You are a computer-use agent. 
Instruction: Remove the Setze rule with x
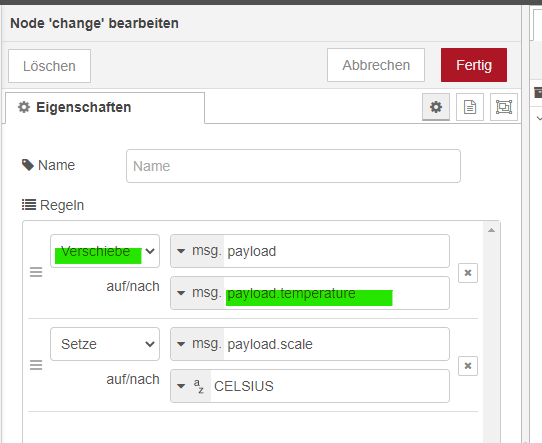pos(468,366)
